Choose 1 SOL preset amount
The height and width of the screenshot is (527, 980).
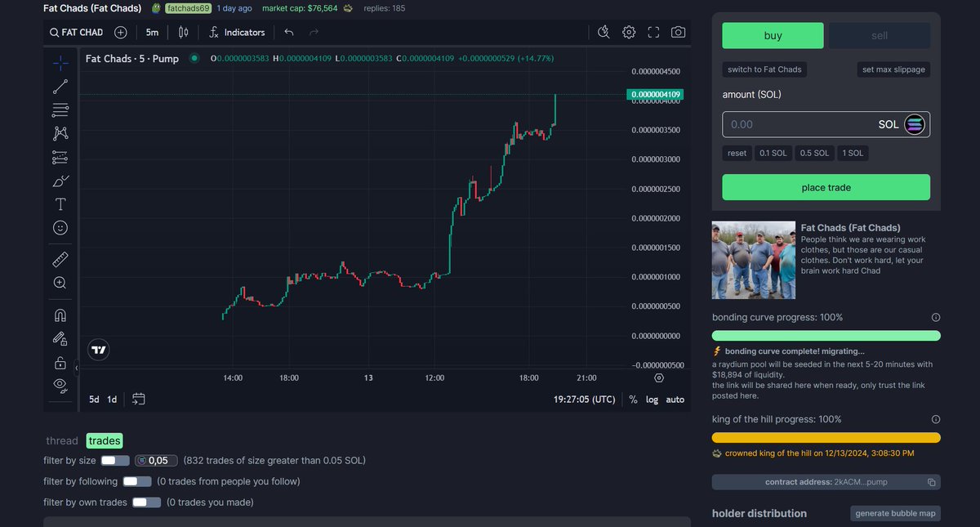point(853,153)
